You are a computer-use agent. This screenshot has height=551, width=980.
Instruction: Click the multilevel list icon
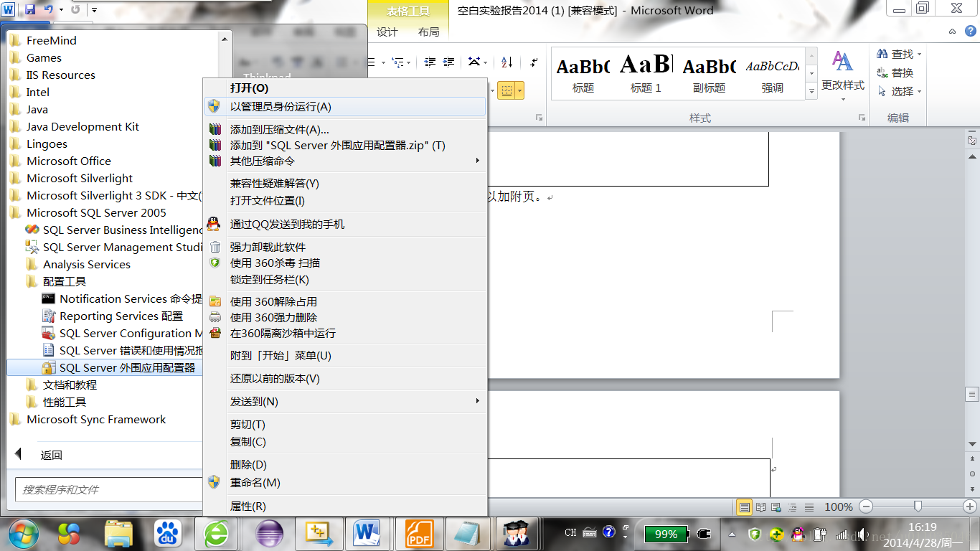click(x=398, y=62)
